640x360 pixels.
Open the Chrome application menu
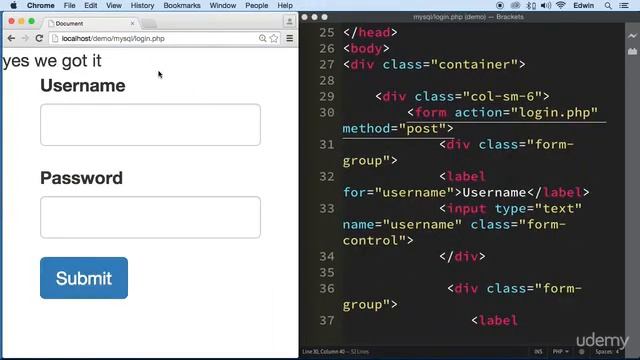point(40,5)
